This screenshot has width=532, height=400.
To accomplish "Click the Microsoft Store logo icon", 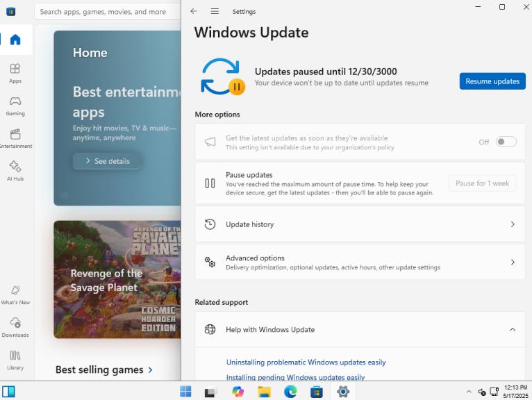I will (x=11, y=12).
